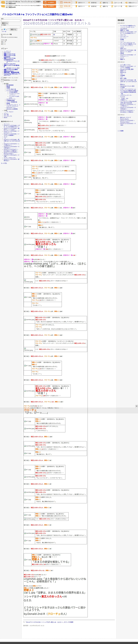Open カオスバトルロイヤル menu link
The width and height of the screenshot is (138, 644).
pyautogui.click(x=10, y=64)
